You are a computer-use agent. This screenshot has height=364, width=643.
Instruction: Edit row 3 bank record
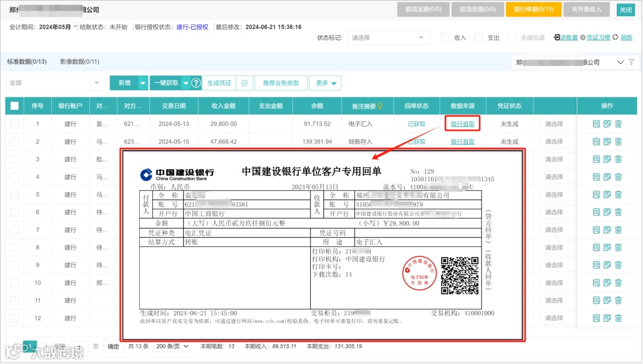(x=607, y=159)
